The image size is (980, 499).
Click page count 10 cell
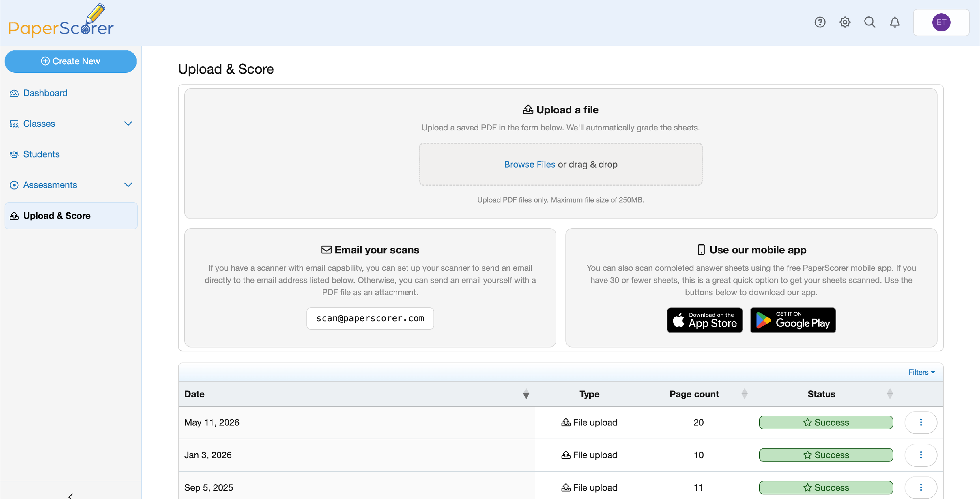pyautogui.click(x=698, y=455)
